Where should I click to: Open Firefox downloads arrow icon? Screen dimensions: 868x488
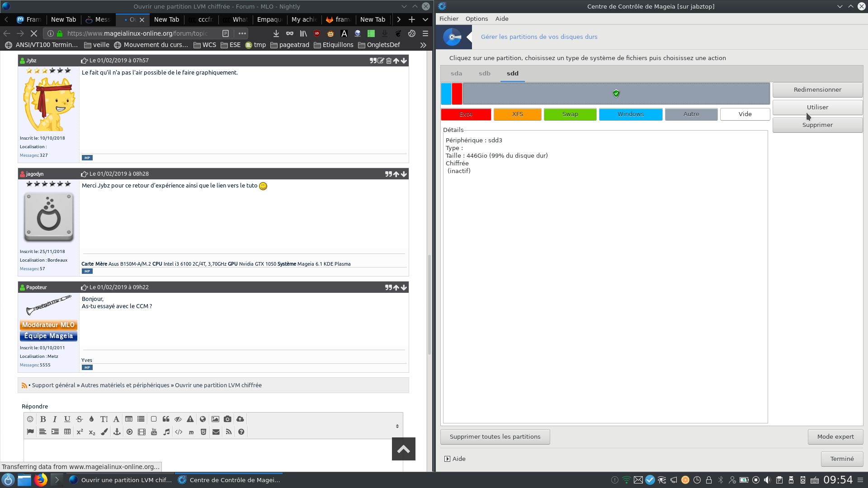276,33
